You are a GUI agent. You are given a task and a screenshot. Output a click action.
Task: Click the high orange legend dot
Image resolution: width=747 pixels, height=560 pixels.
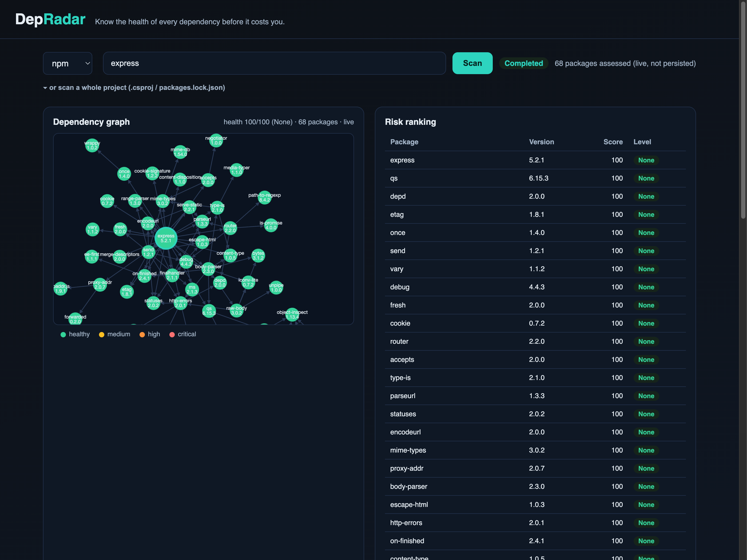point(142,334)
